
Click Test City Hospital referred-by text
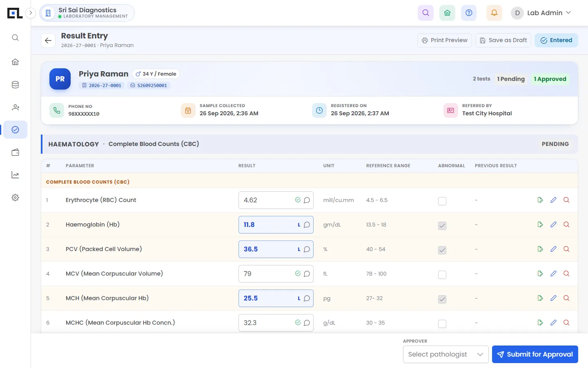click(487, 114)
